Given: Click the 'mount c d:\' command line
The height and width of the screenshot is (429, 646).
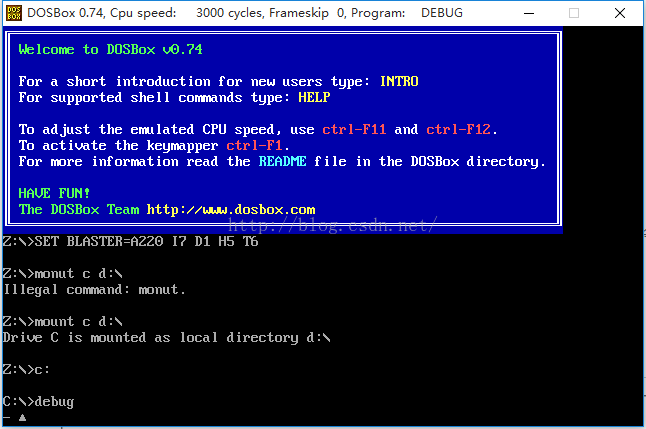Looking at the screenshot, I should tap(63, 321).
